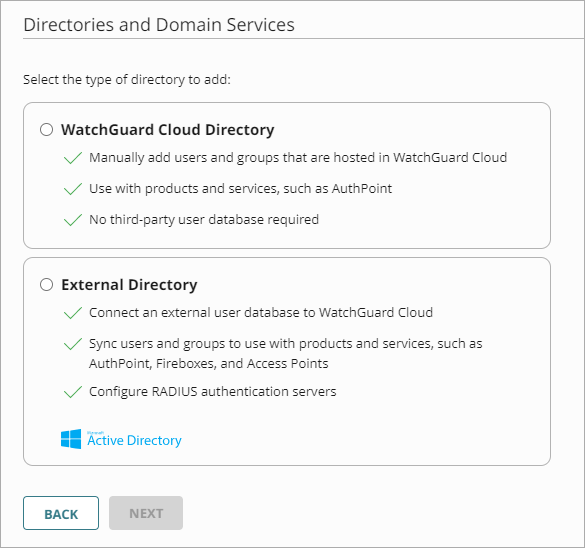Screen dimensions: 585x548
Task: Click the "WatchGuard Cloud Directory" heading
Action: (168, 130)
